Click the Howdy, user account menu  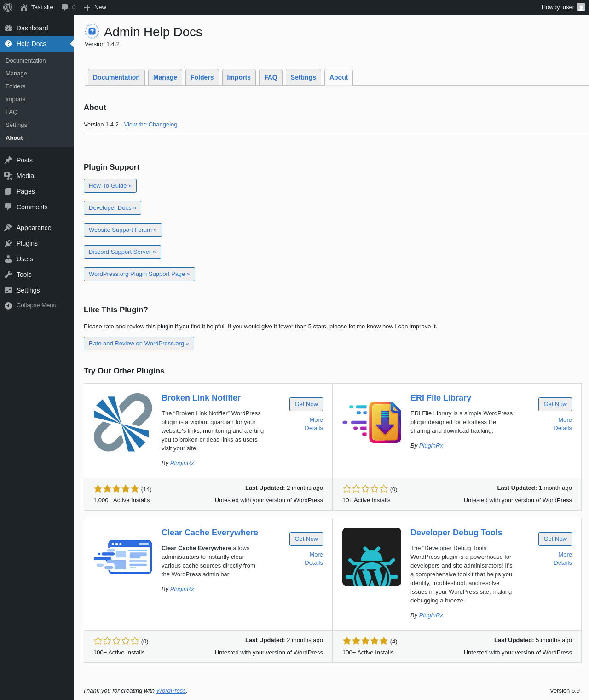(x=563, y=7)
